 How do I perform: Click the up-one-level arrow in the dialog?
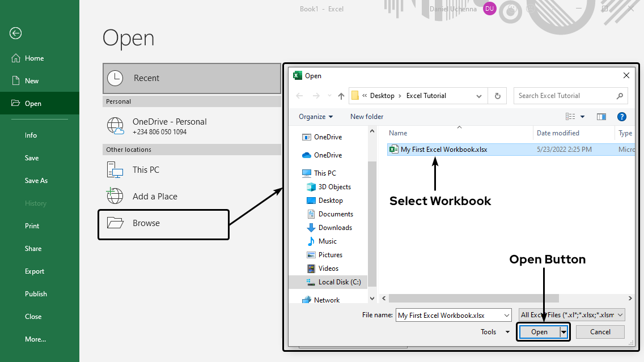341,96
